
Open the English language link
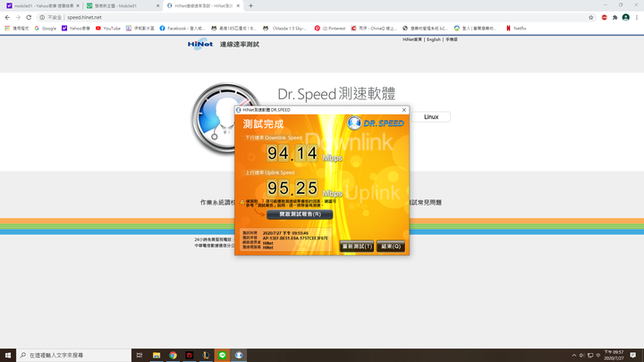coord(433,39)
